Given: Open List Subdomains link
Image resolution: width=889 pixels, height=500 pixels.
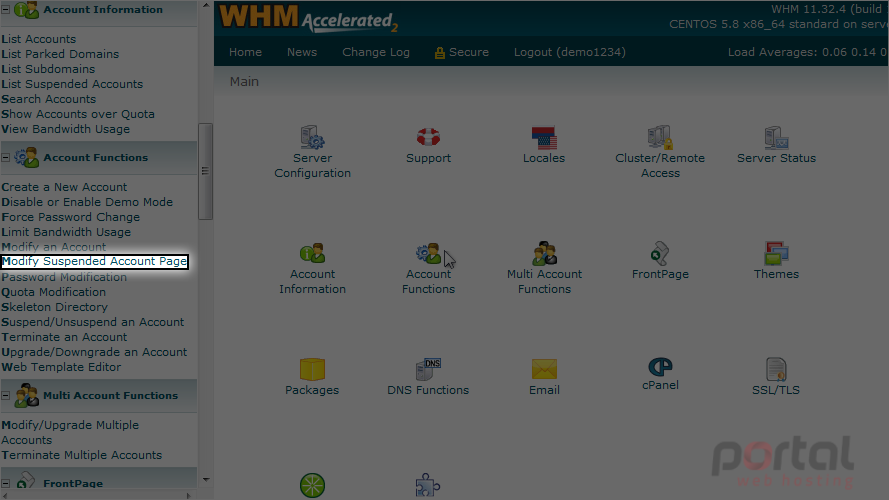Looking at the screenshot, I should tap(48, 69).
